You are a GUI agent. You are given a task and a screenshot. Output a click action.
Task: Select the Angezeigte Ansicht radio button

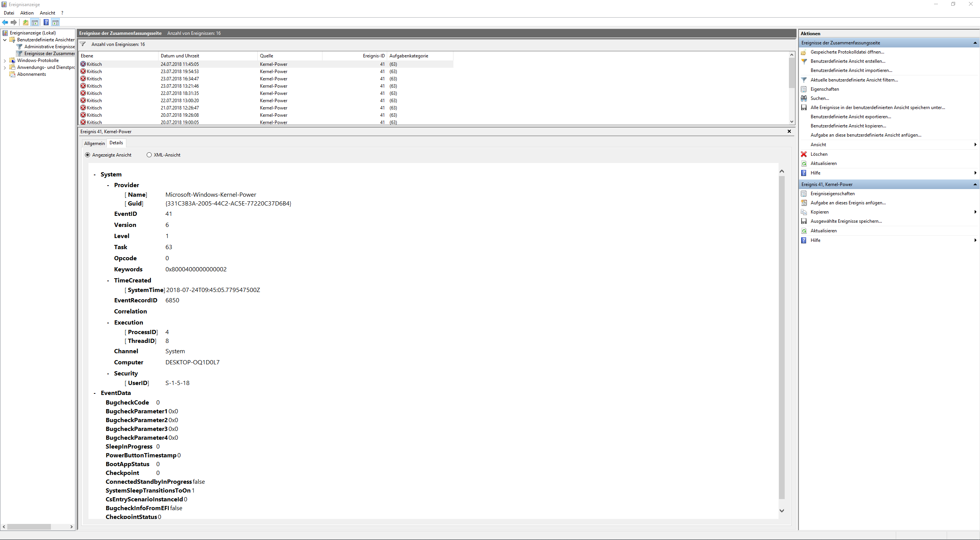tap(88, 155)
